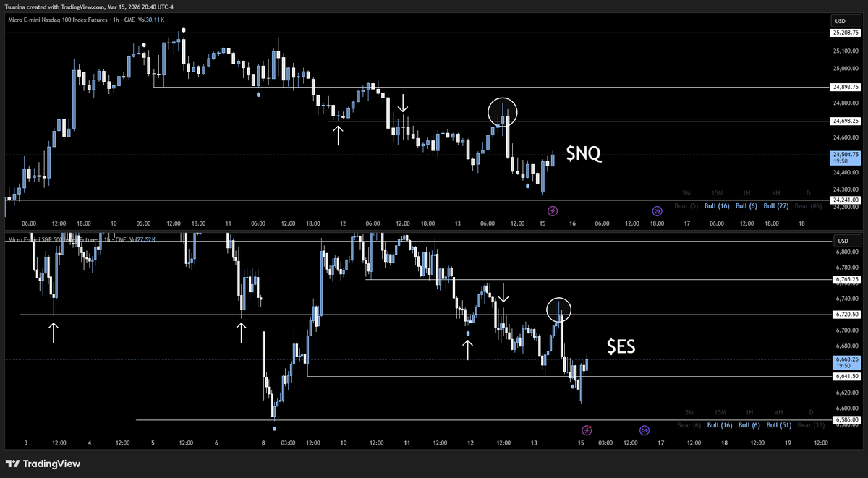Click the D column header on the S&P chart
The image size is (868, 478).
809,412
